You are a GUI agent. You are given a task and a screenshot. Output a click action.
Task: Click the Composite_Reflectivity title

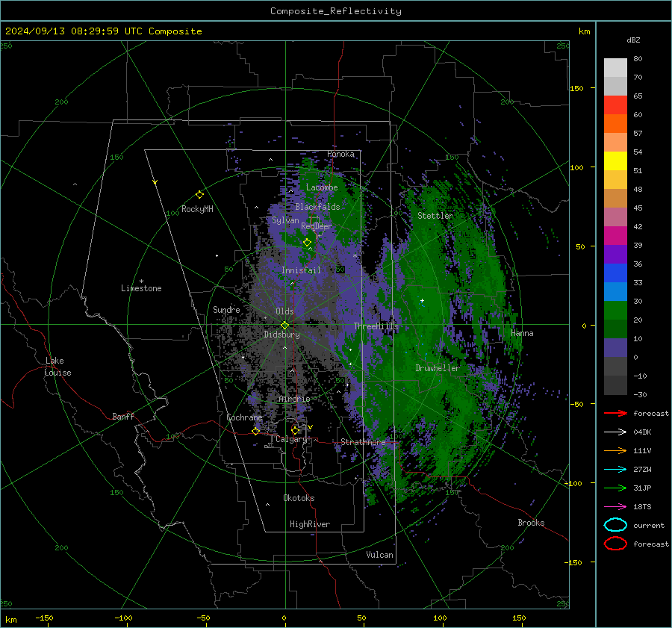[336, 11]
